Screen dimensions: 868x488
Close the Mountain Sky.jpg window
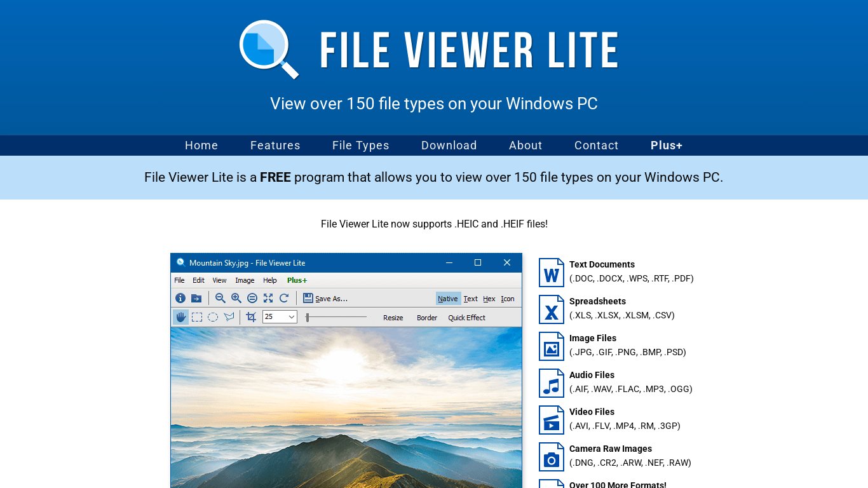click(507, 262)
